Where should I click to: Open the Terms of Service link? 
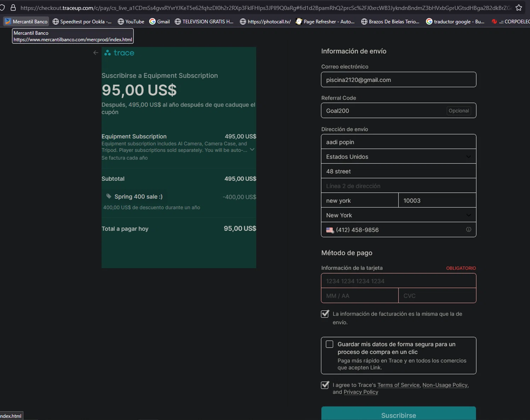tap(399, 385)
